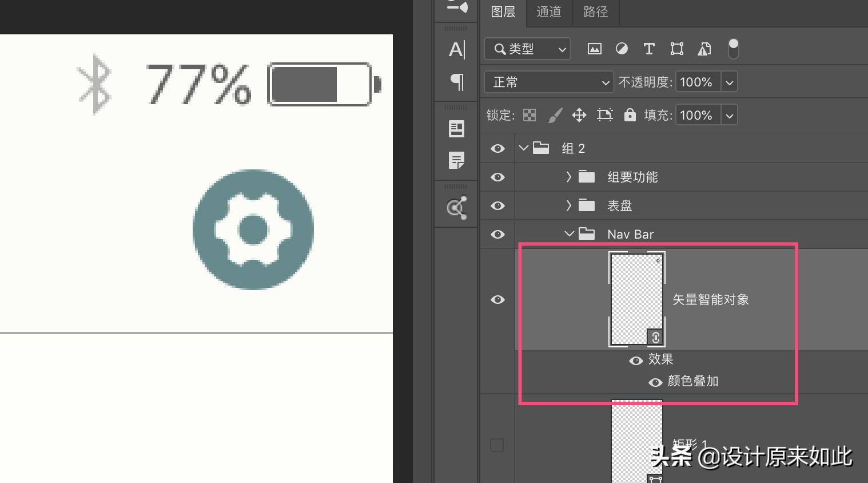Hide the 组 2 group
The width and height of the screenshot is (868, 483).
497,149
